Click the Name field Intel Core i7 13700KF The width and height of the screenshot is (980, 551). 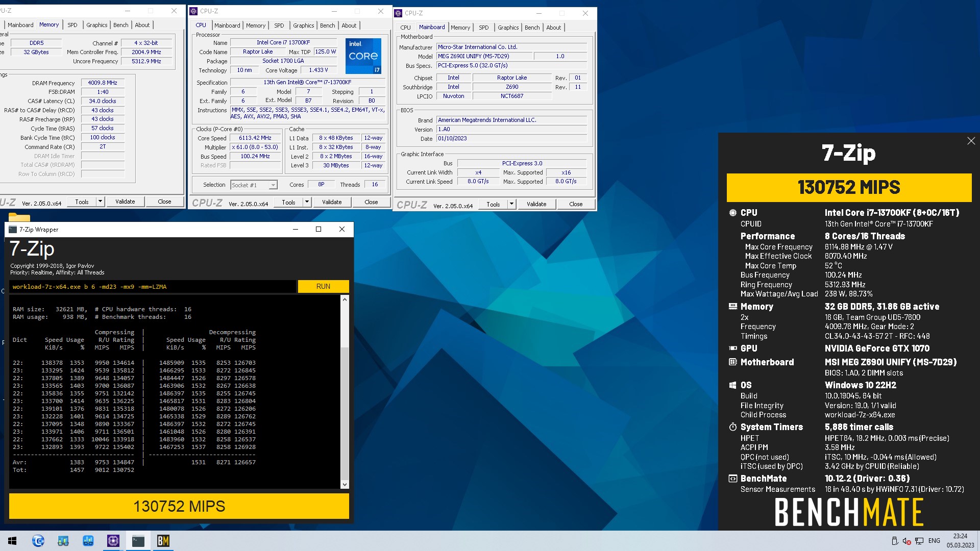283,42
